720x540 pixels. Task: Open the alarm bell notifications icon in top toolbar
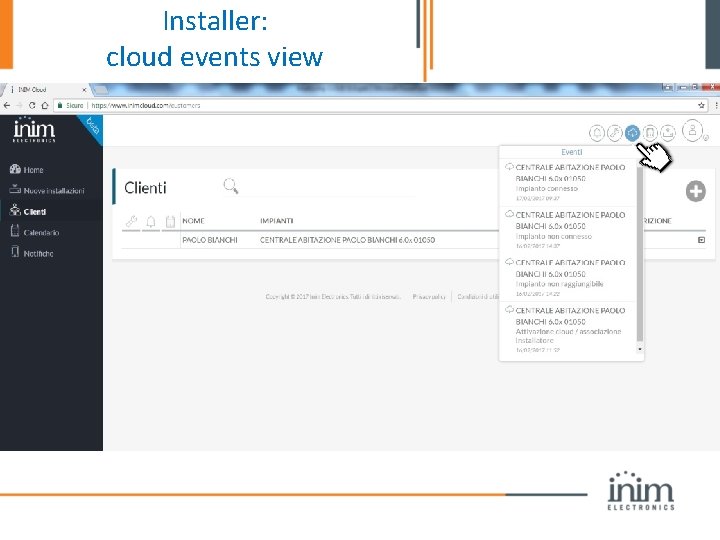pos(596,133)
